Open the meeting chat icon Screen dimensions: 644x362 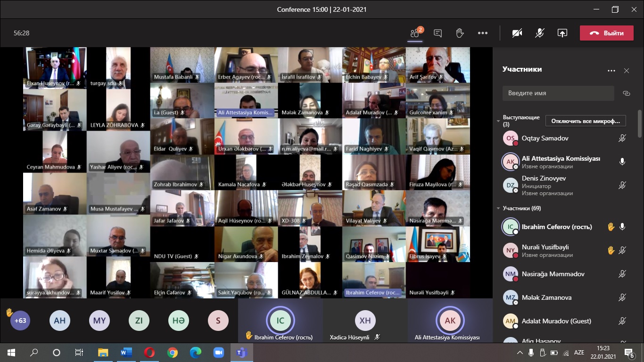point(438,33)
